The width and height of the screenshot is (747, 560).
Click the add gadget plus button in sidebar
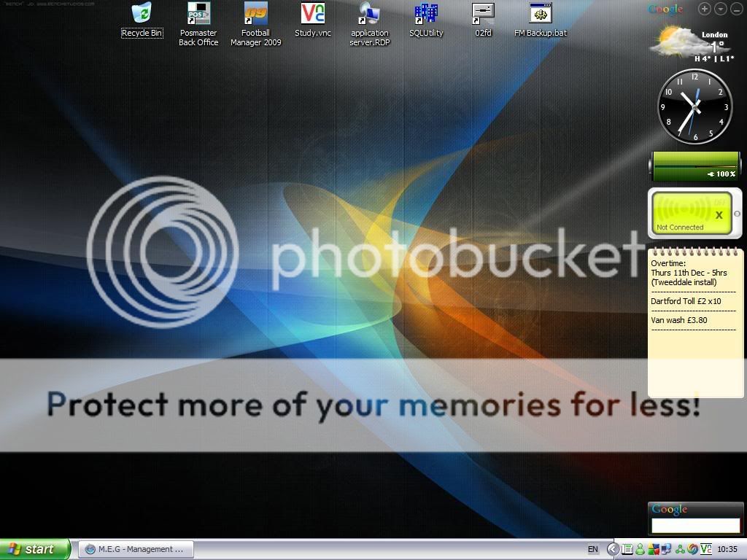pos(704,9)
